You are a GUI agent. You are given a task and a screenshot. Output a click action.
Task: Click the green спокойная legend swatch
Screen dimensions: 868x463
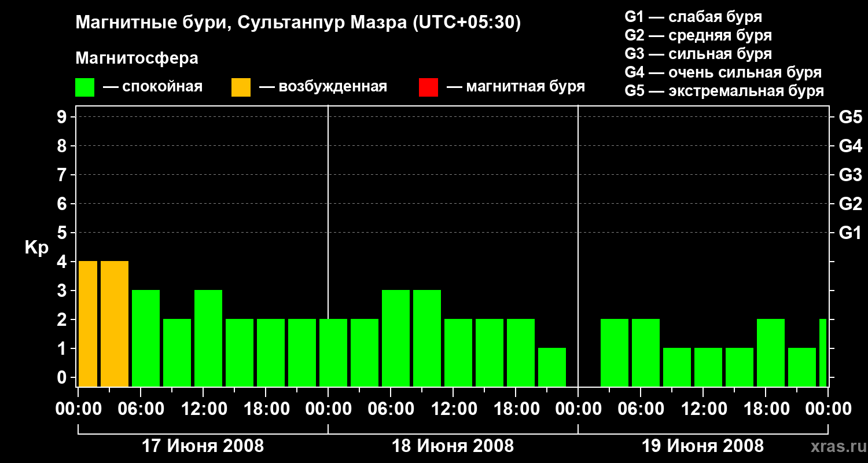click(85, 87)
